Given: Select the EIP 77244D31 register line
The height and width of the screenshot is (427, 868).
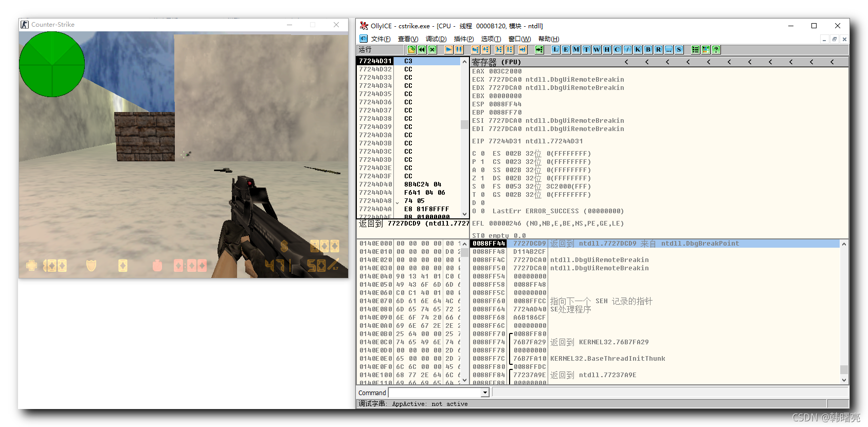Looking at the screenshot, I should (x=527, y=141).
